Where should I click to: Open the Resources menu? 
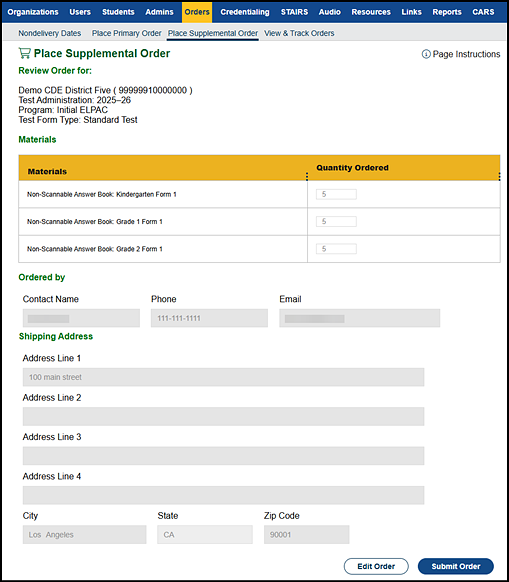[371, 12]
